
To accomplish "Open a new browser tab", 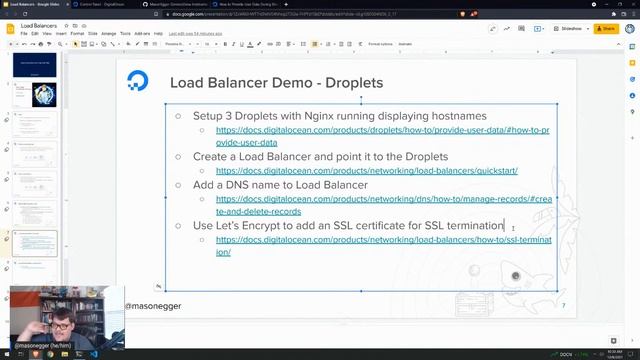I will tap(286, 4).
